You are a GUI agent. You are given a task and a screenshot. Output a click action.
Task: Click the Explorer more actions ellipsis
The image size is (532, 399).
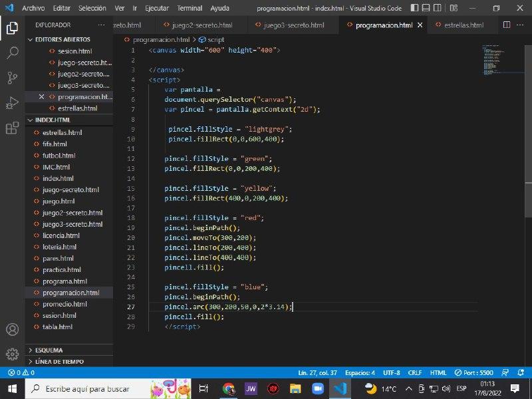pos(102,25)
